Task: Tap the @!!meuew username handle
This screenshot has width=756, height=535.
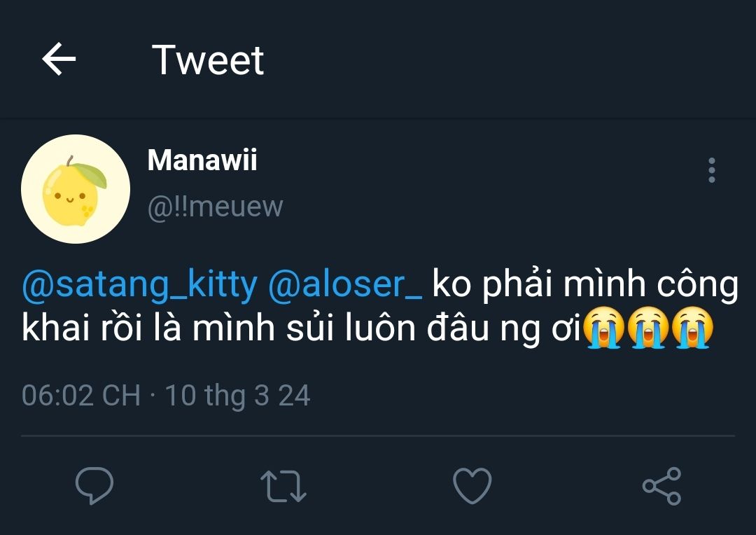Action: coord(215,207)
